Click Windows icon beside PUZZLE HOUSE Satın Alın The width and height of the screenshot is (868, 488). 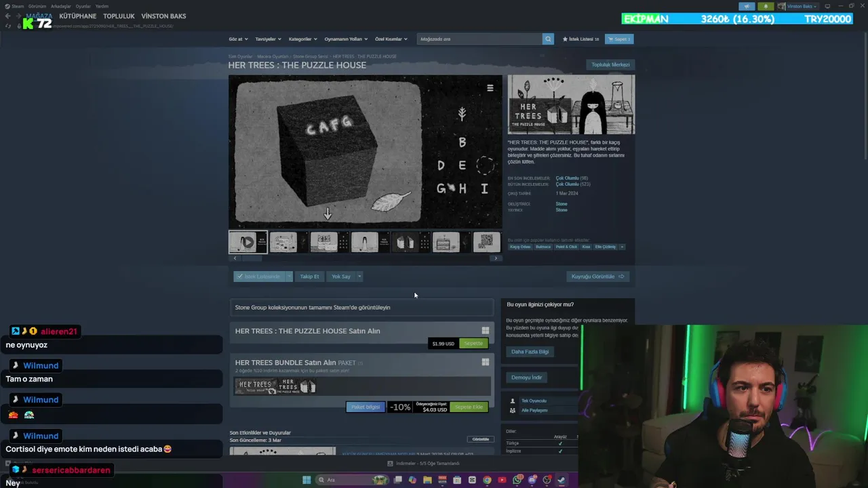[x=485, y=331]
